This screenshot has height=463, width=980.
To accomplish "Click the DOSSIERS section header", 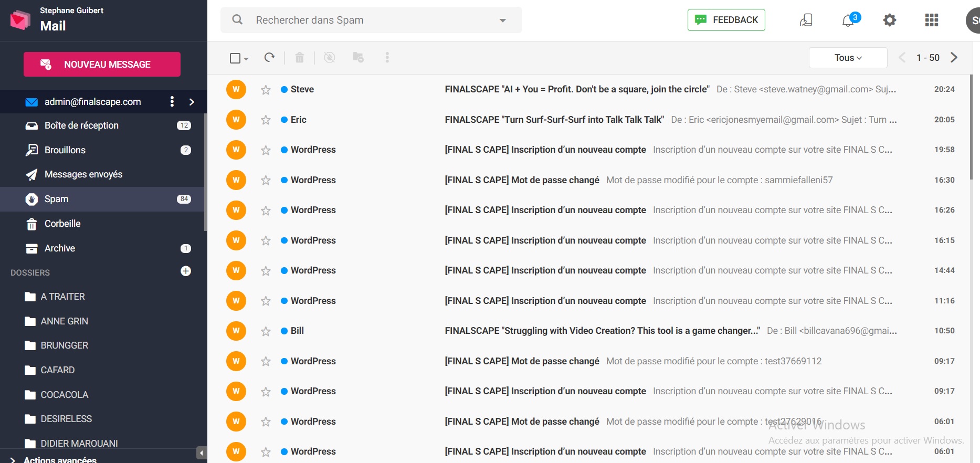I will pos(30,272).
